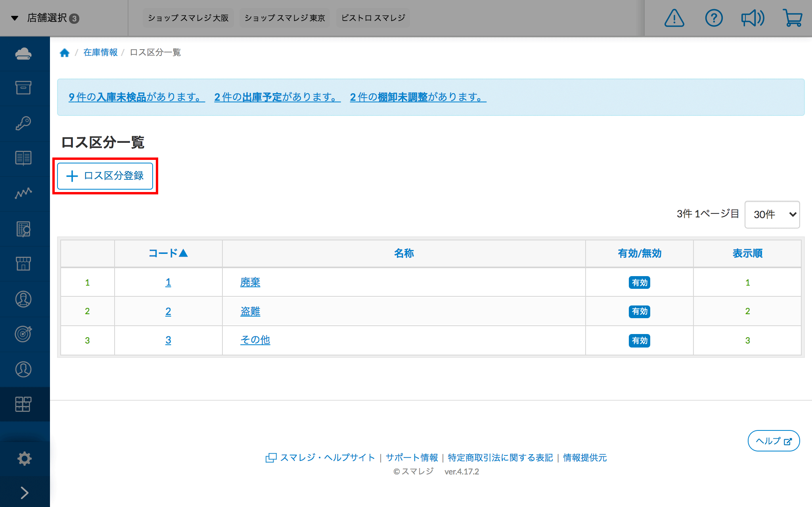This screenshot has height=507, width=812.
Task: Open the 廃棄 loss category link
Action: click(250, 282)
